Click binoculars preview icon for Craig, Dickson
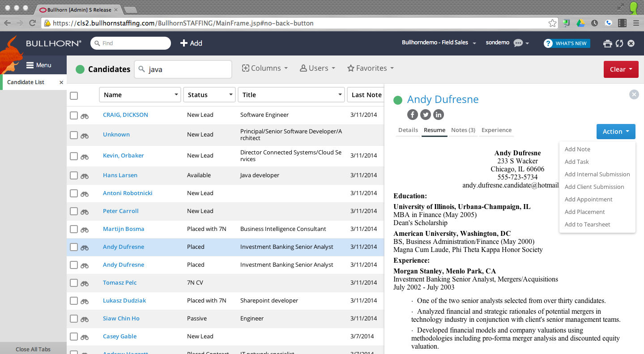Image resolution: width=644 pixels, height=354 pixels. pyautogui.click(x=85, y=116)
